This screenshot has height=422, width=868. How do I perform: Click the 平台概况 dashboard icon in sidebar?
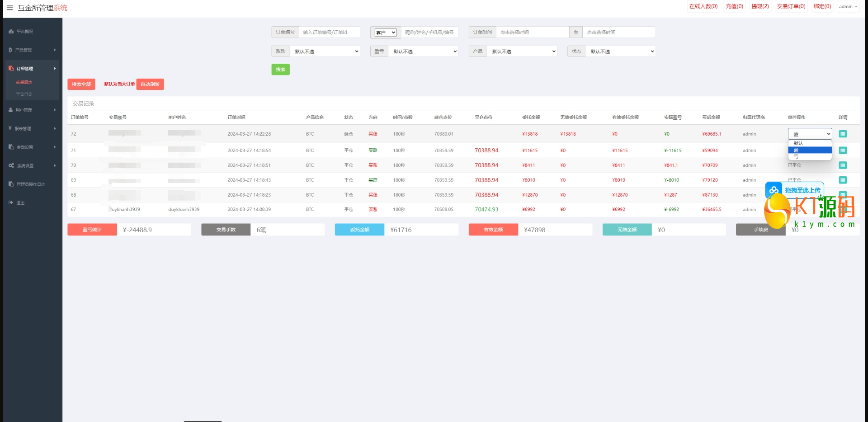click(11, 32)
